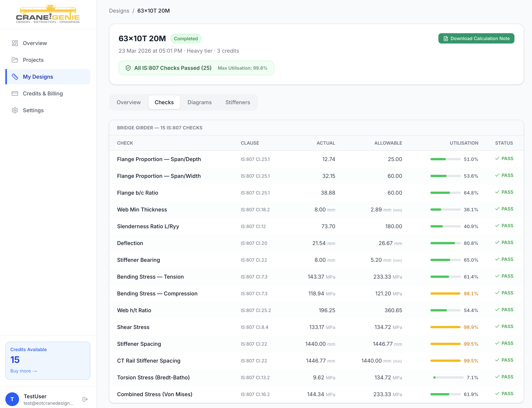Click the PASS checkmark for Deflection row
The width and height of the screenshot is (532, 408).
pyautogui.click(x=497, y=242)
